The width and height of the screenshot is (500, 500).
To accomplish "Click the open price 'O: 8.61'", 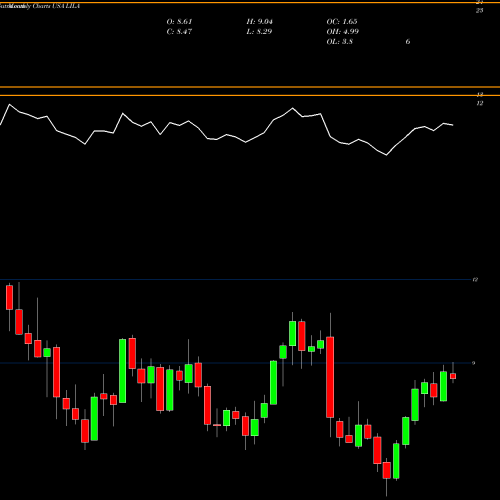I will click(179, 22).
